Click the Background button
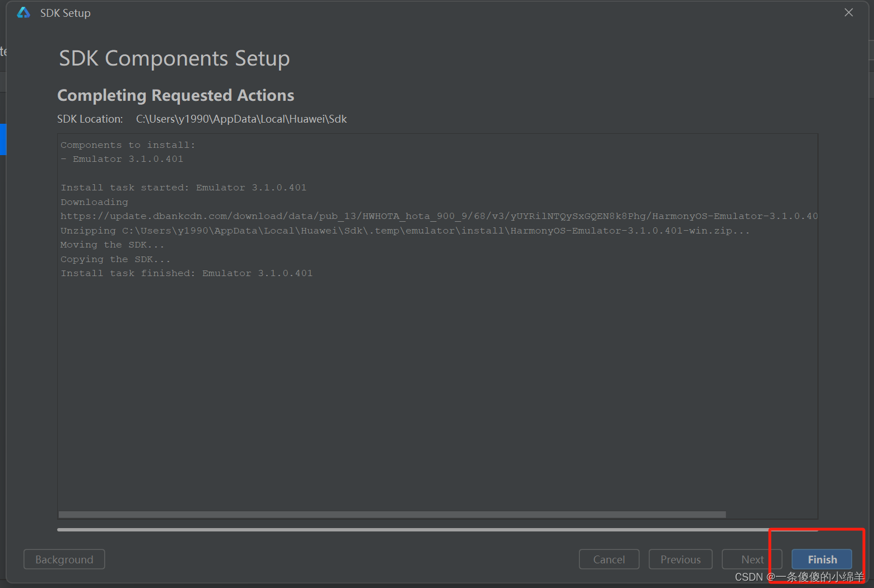 (64, 559)
